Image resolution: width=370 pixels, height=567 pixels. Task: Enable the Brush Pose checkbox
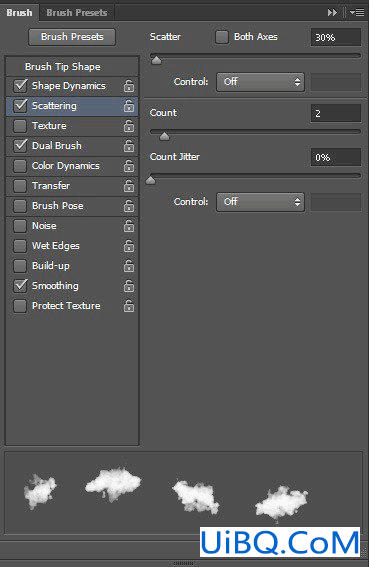tap(20, 206)
